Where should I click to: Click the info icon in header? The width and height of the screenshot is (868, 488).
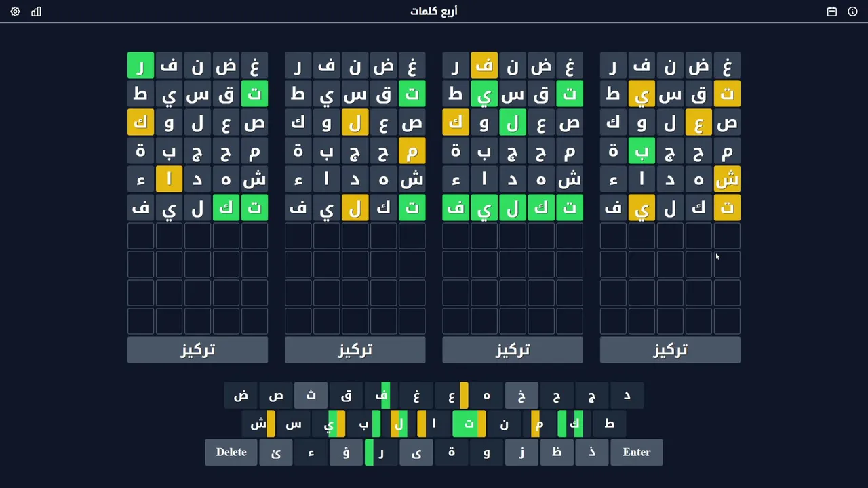pos(852,12)
